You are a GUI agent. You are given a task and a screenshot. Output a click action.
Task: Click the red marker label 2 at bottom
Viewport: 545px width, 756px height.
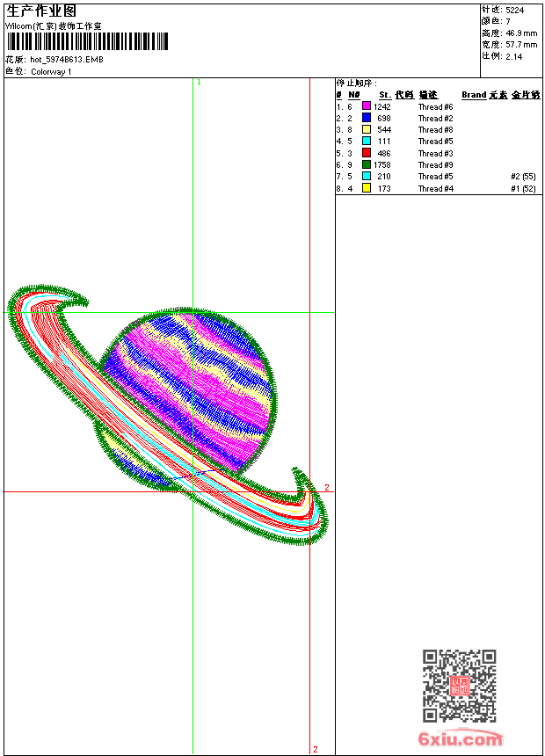316,749
